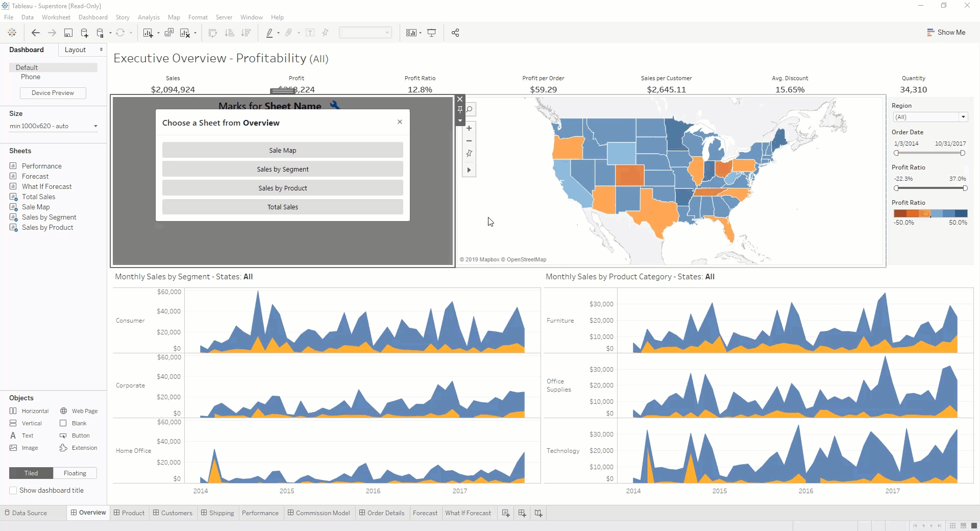Sort ascending toolbar icon
The image size is (980, 531).
230,33
